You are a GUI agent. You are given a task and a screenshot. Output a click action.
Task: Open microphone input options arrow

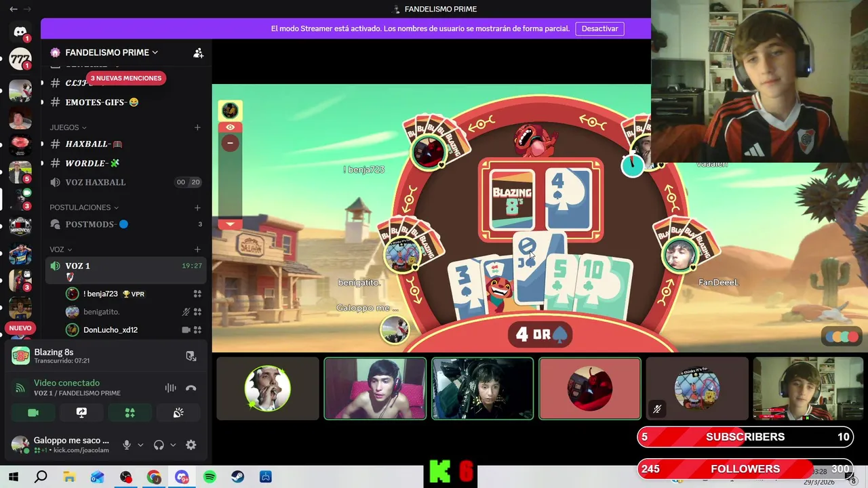pos(140,445)
